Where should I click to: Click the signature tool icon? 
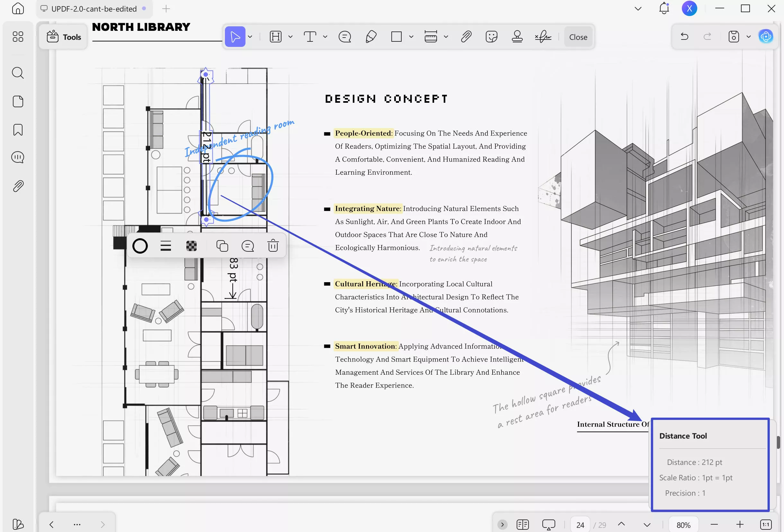(x=543, y=36)
